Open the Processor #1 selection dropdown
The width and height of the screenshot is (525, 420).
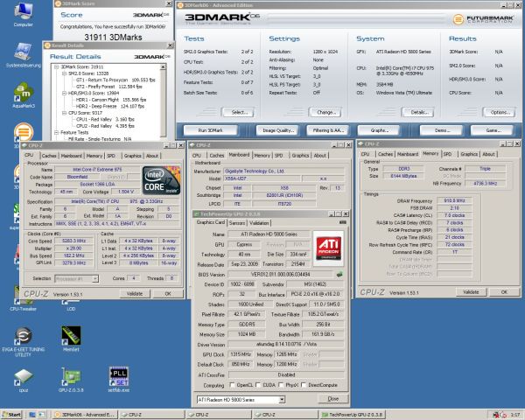(95, 278)
